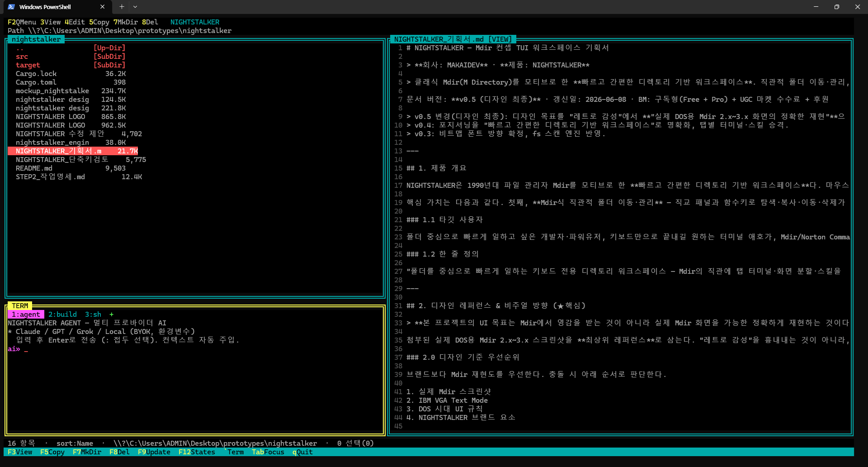Click F7 MkDir in bottom function bar
868x467 pixels.
[87, 452]
